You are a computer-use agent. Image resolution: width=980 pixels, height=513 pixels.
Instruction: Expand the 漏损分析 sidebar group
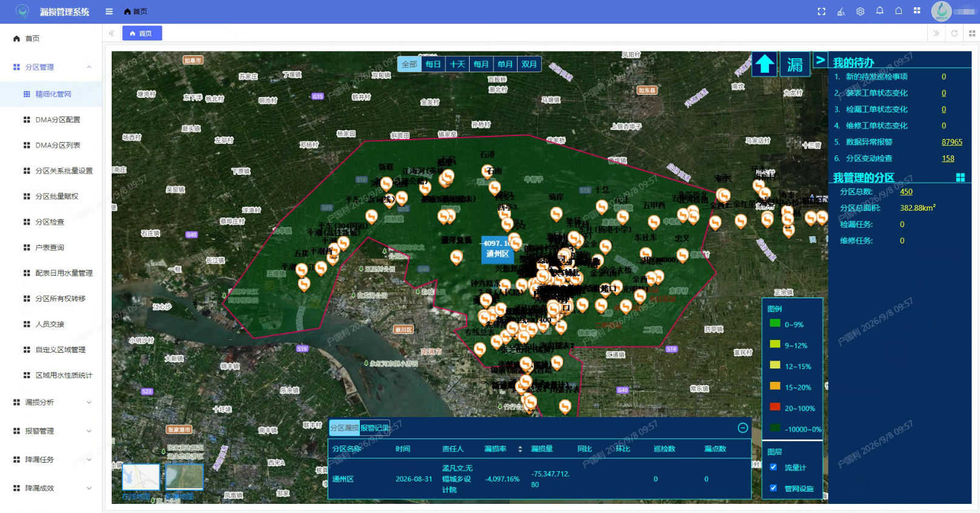(51, 402)
